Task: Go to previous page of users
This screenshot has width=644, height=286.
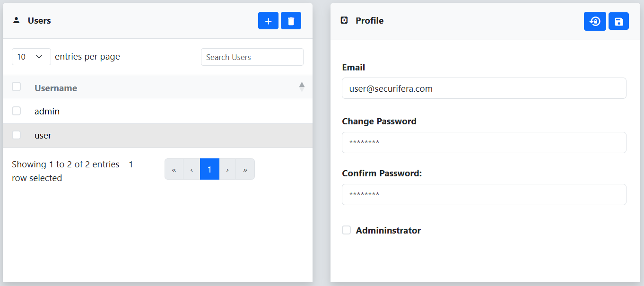Action: tap(191, 169)
